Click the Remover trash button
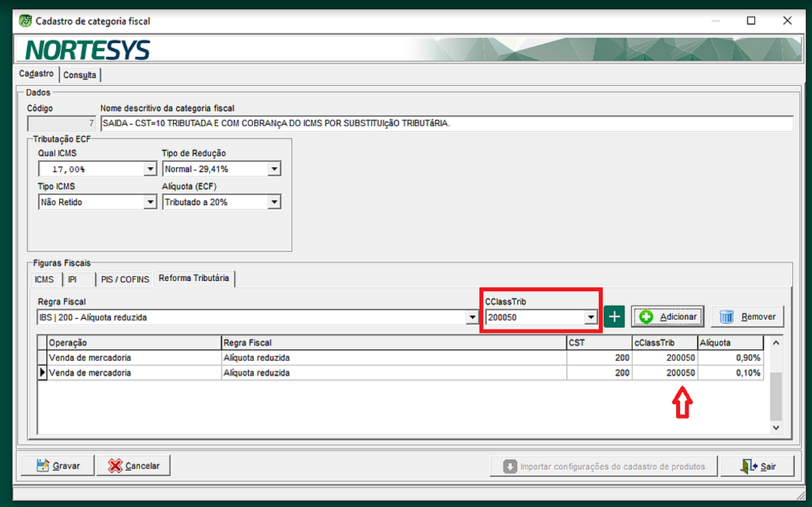Viewport: 812px width, 507px height. point(748,316)
